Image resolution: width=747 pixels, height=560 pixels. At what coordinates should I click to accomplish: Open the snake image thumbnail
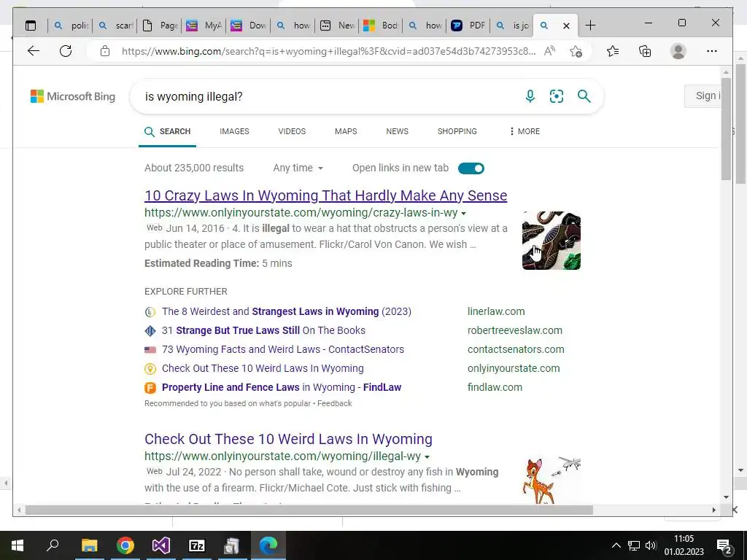[551, 241]
